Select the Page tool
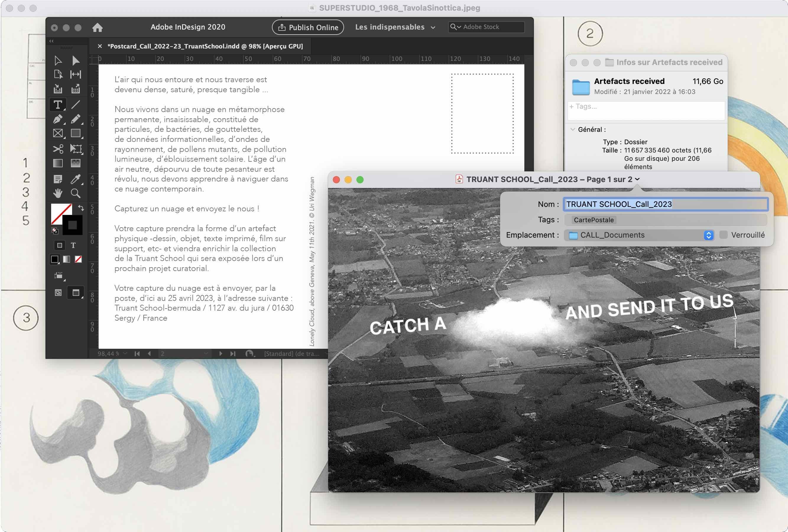 (58, 74)
